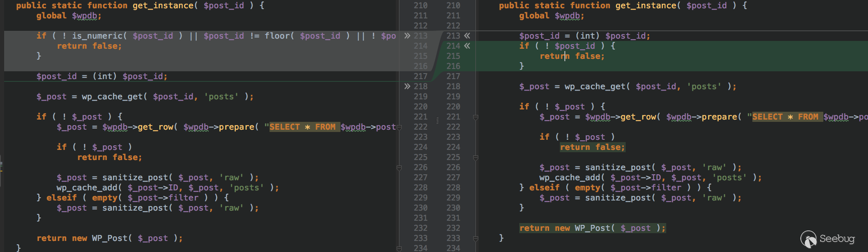Click 'floor(' call in the left pane
Viewport: 868px width, 252px height.
(279, 36)
